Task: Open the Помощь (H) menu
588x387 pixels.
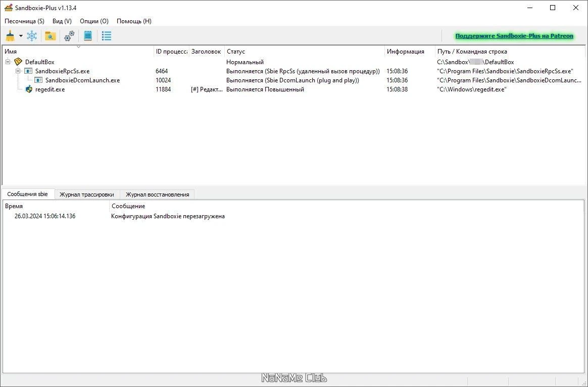Action: tap(134, 21)
